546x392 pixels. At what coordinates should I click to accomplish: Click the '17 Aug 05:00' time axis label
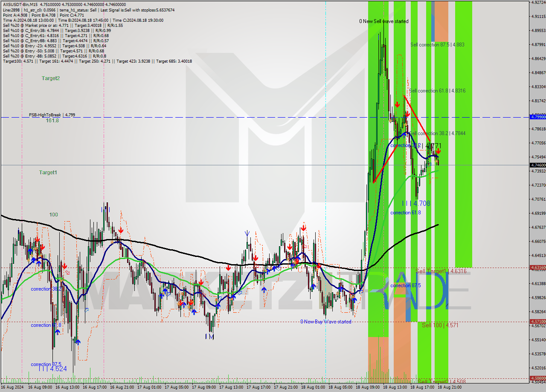[x=176, y=388]
